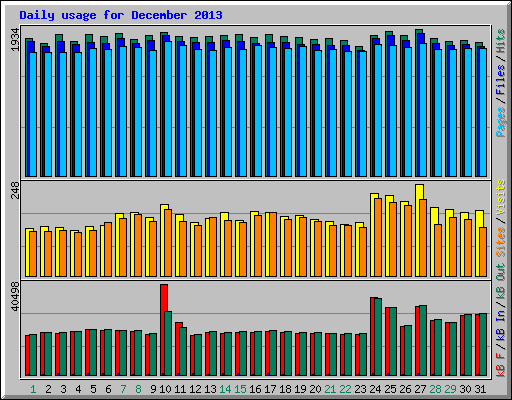Click the red kB F bar for day 11

(177, 349)
